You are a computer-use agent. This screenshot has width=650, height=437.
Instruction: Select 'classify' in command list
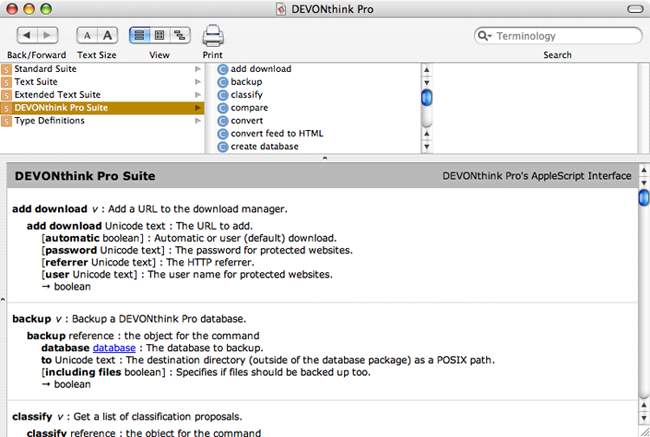click(247, 95)
